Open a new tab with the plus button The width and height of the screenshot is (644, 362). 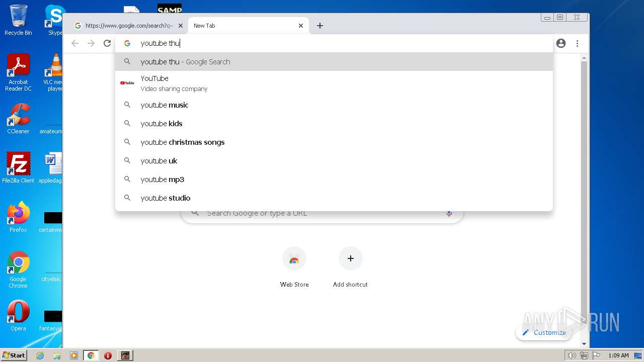click(320, 26)
